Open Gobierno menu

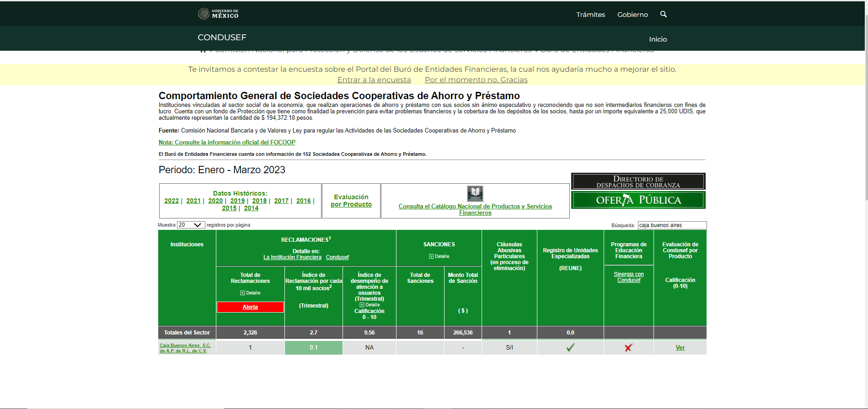(x=632, y=15)
